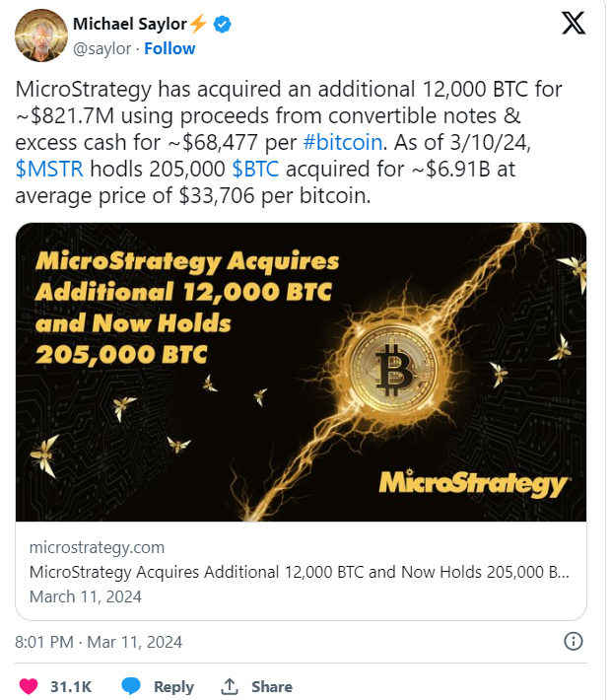Open the info circle icon
Image resolution: width=610 pixels, height=700 pixels.
pyautogui.click(x=573, y=641)
